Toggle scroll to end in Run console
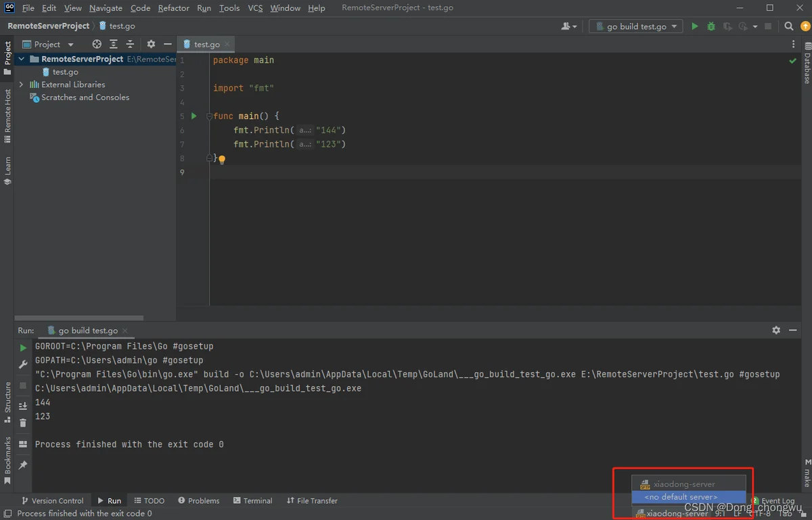 coord(23,405)
